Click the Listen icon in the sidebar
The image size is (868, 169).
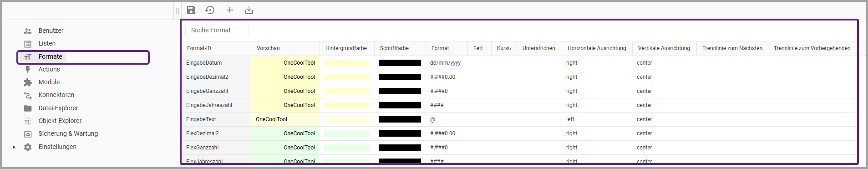[28, 44]
